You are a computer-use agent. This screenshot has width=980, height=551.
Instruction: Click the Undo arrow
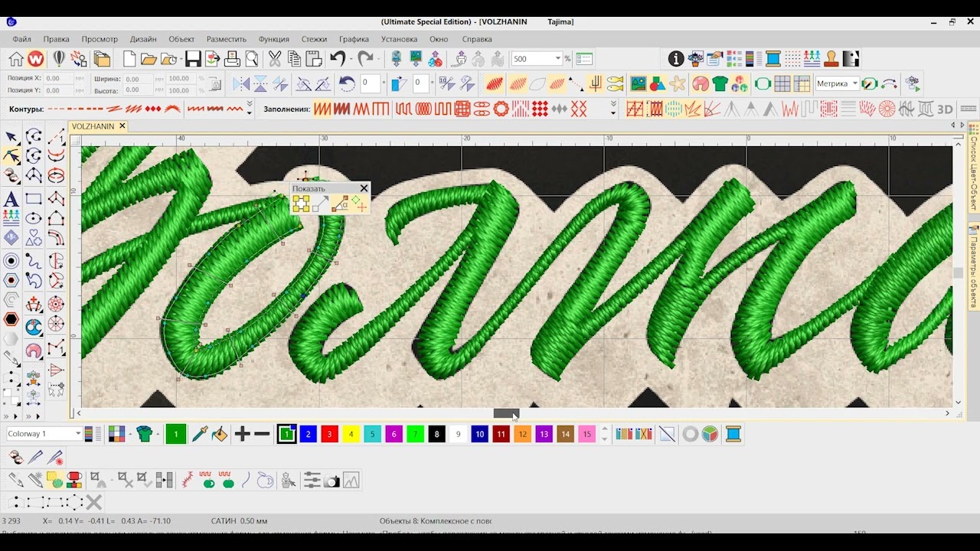tap(338, 59)
